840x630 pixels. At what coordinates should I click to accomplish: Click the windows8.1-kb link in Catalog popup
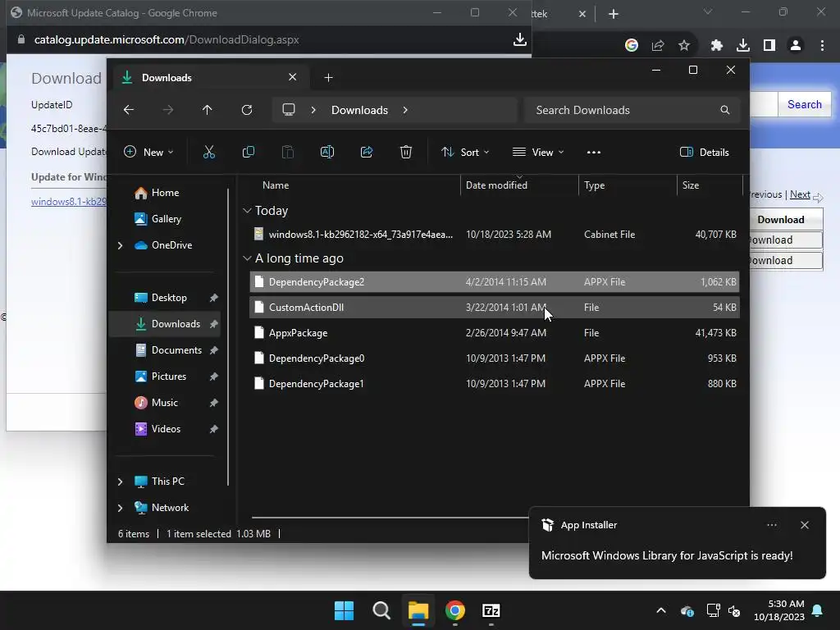(69, 202)
